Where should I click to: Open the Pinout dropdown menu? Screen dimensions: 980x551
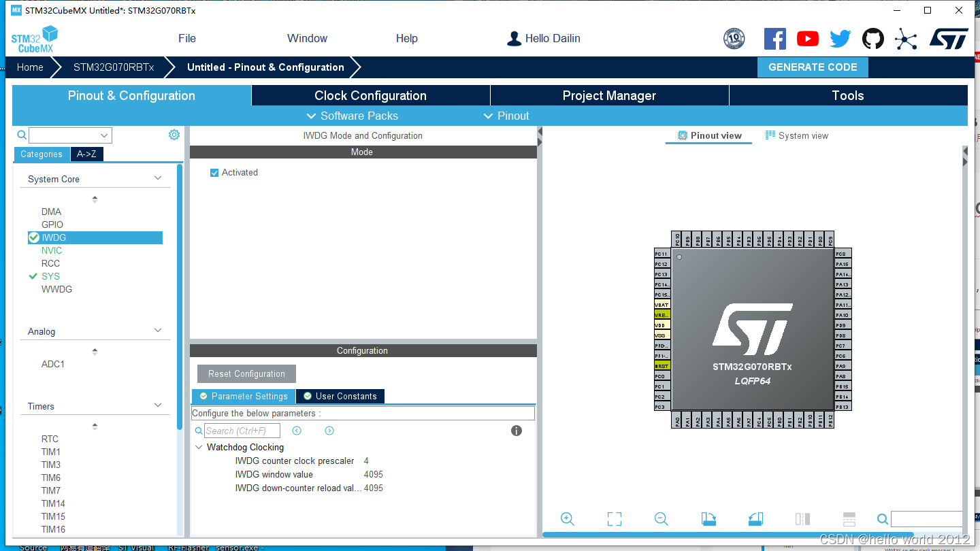pos(506,116)
